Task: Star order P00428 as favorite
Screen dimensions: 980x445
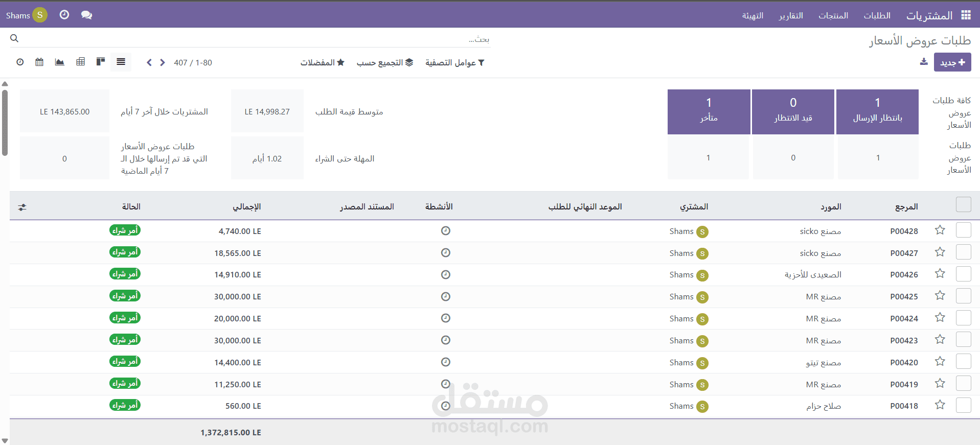Action: click(940, 230)
